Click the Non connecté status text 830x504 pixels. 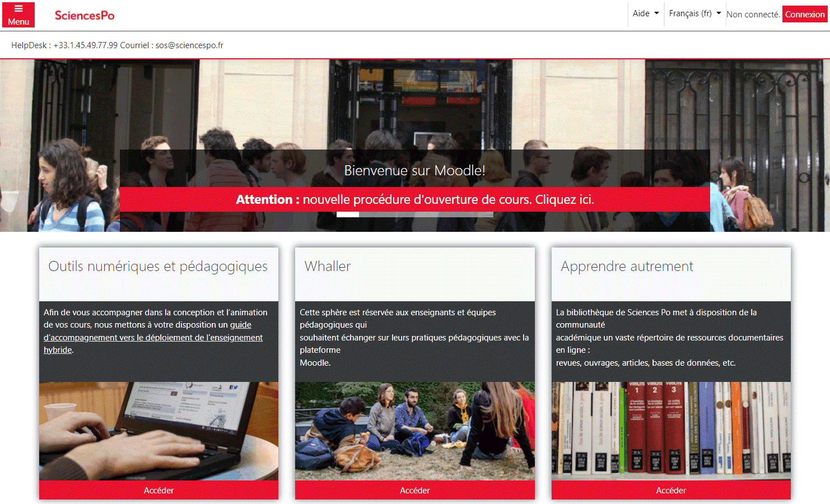click(753, 15)
